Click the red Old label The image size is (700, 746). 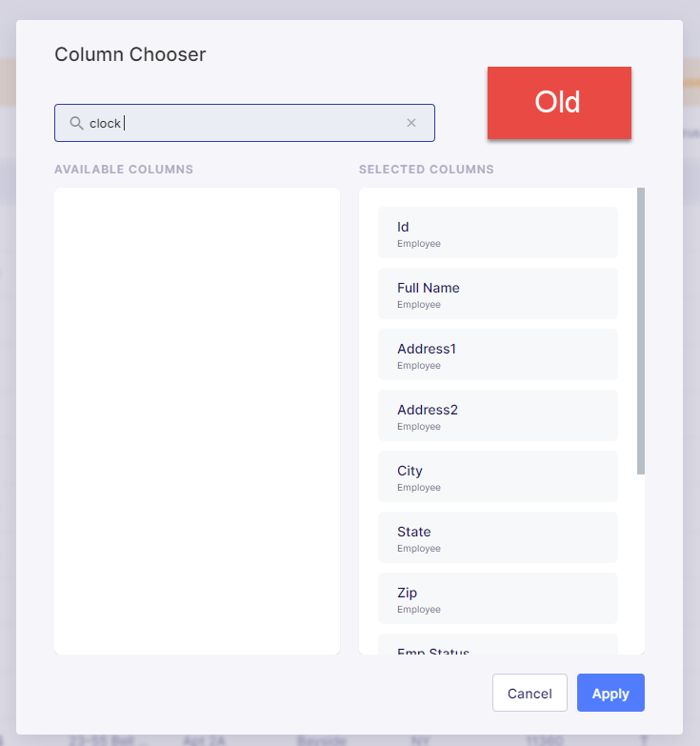(x=559, y=103)
